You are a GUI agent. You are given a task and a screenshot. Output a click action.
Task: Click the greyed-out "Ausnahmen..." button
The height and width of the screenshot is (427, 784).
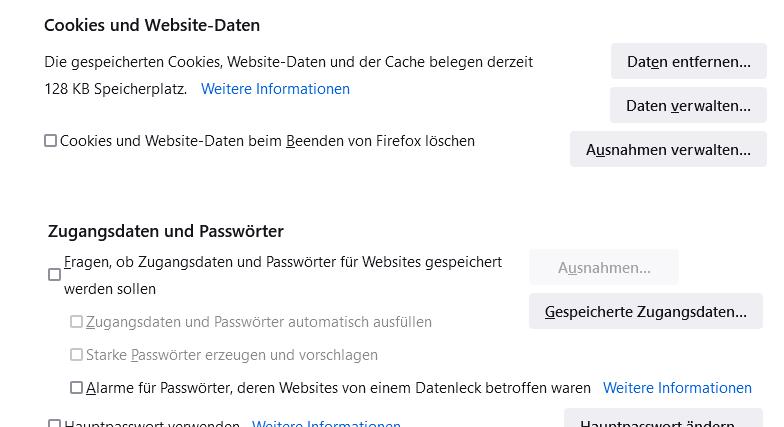[604, 268]
